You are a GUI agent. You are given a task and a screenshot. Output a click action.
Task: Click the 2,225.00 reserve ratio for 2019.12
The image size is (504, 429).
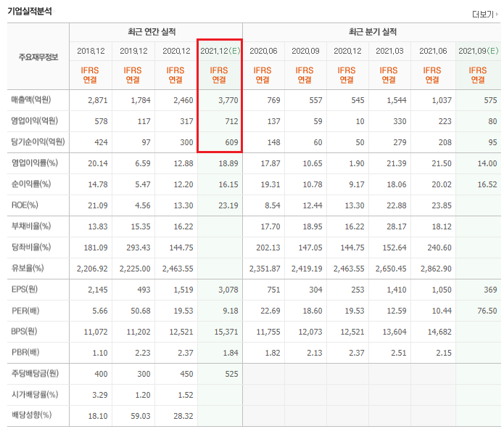[135, 269]
